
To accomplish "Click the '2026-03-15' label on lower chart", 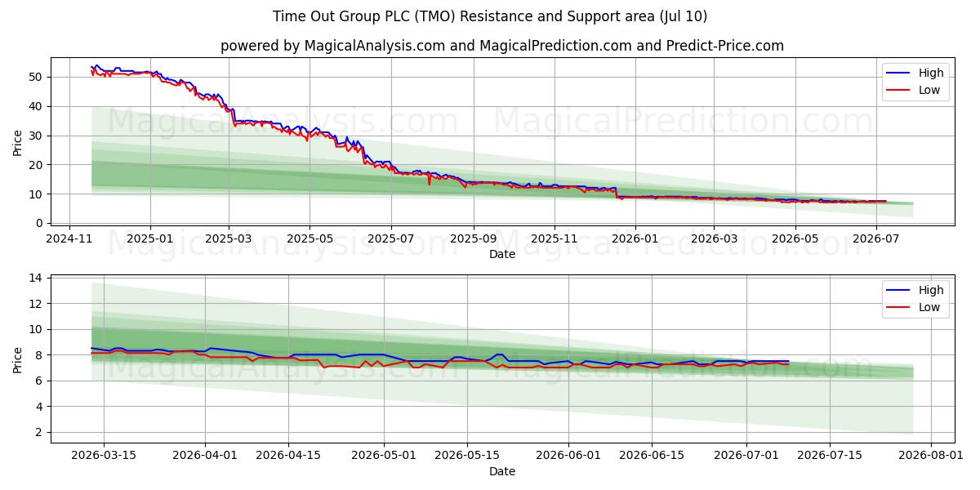I will coord(104,456).
